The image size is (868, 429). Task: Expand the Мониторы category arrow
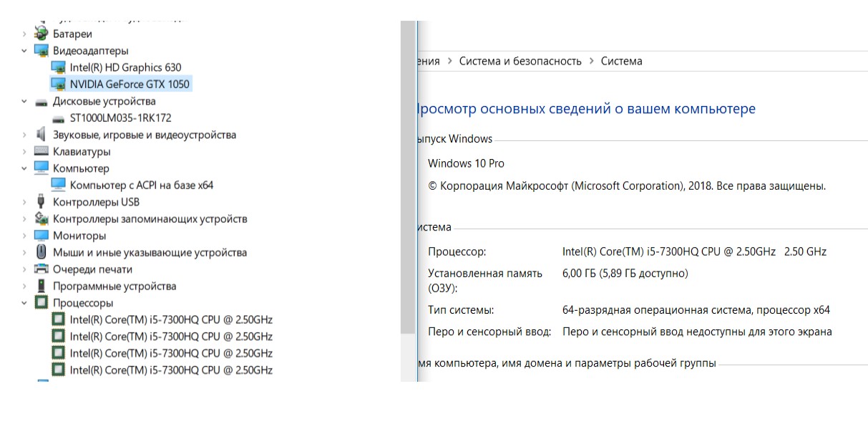point(24,236)
